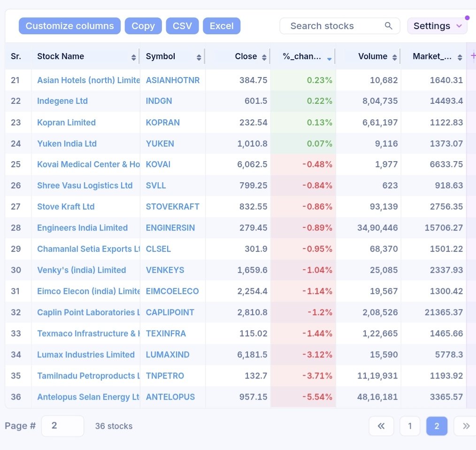Click the EIMCOELECO symbol
Screen dimensions: 476x450
(x=172, y=291)
